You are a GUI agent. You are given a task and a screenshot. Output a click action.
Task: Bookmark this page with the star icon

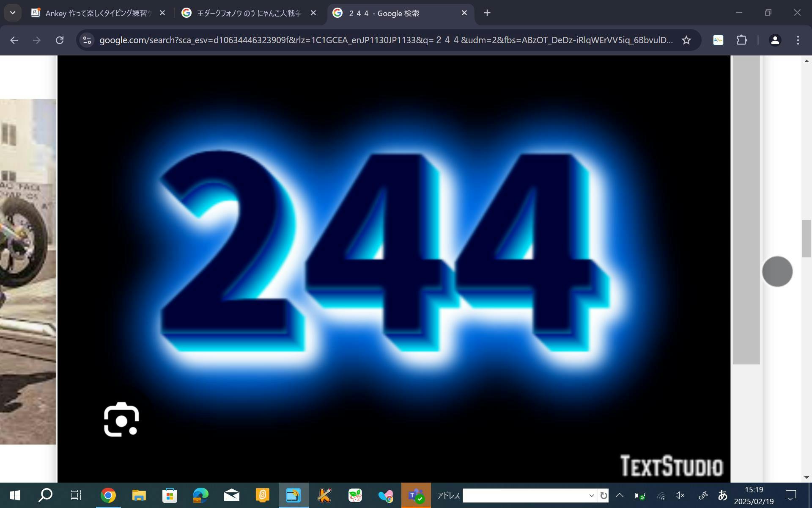pyautogui.click(x=686, y=40)
